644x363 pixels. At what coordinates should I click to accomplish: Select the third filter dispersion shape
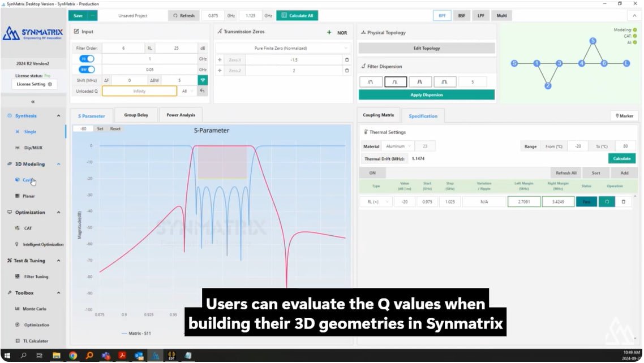420,82
